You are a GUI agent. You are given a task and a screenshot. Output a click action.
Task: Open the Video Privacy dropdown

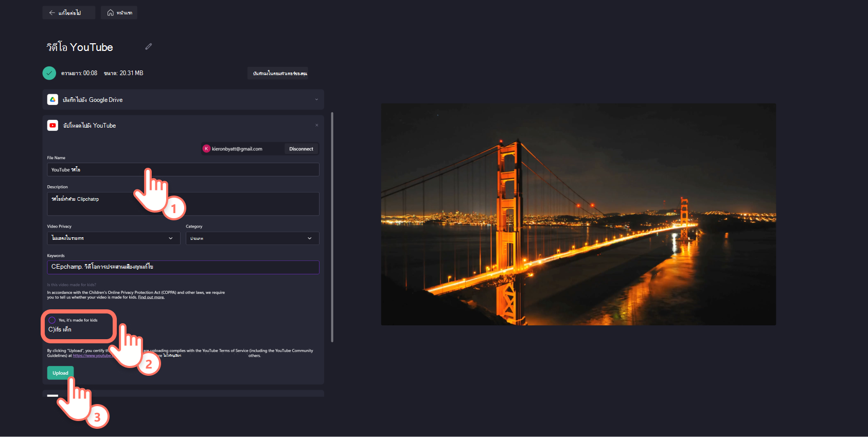[x=114, y=238]
